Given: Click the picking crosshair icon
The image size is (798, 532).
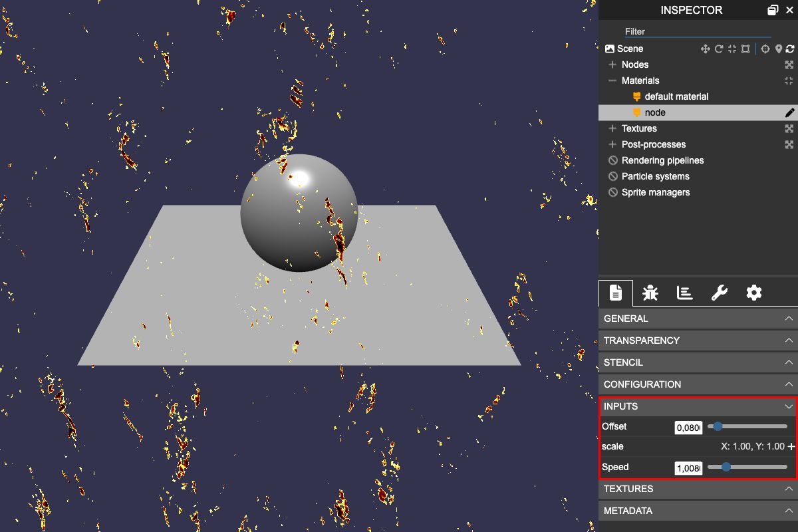Looking at the screenshot, I should coord(765,49).
